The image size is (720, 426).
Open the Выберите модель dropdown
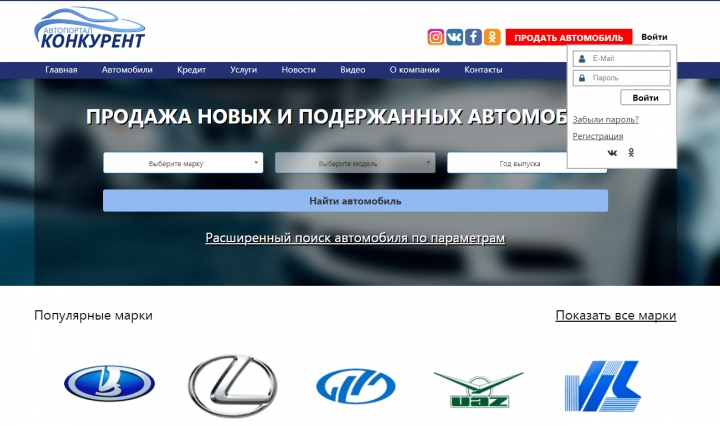tap(355, 163)
